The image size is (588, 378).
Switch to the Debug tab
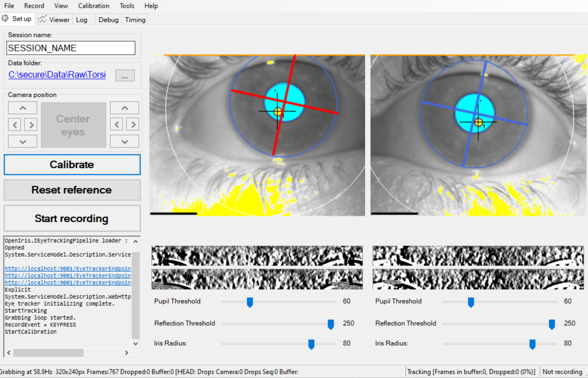tap(108, 19)
